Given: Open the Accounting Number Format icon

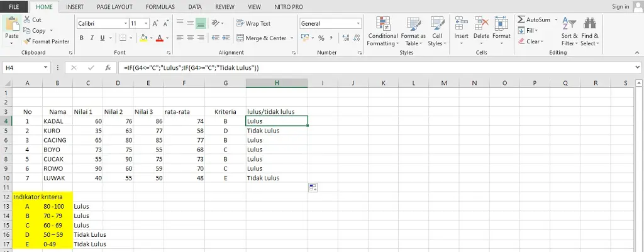Looking at the screenshot, I should click(x=305, y=38).
